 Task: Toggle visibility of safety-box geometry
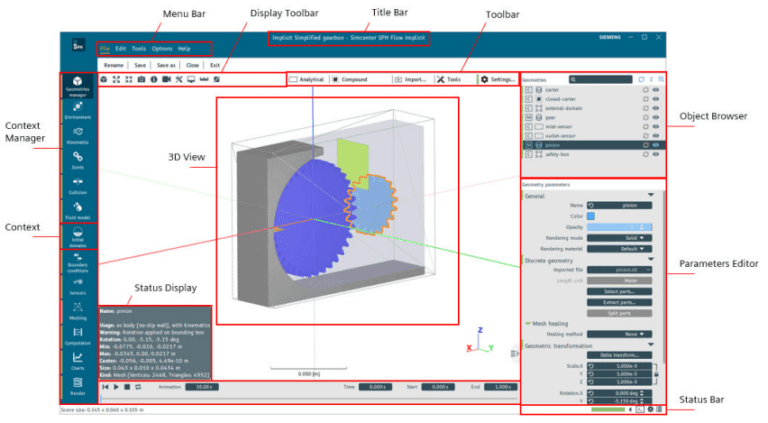656,154
